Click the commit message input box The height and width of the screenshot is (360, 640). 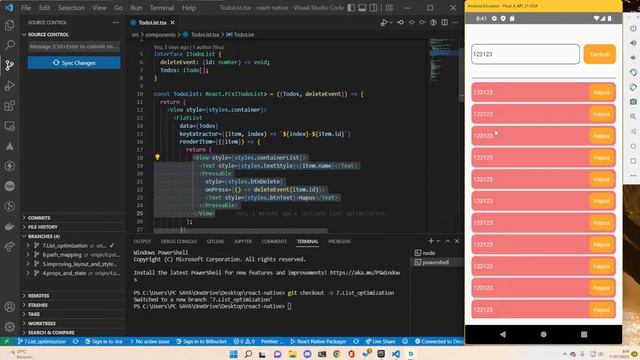point(74,47)
